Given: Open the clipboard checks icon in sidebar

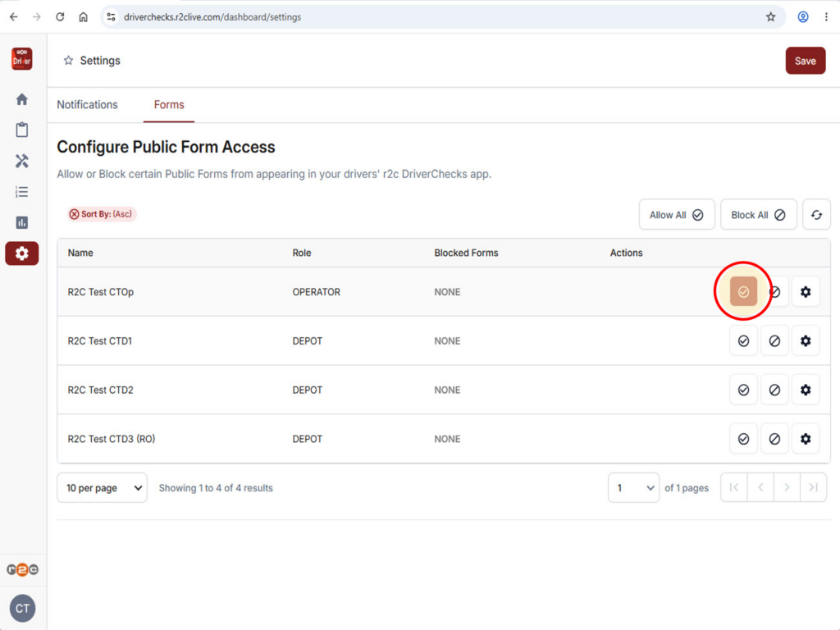Looking at the screenshot, I should tap(22, 130).
